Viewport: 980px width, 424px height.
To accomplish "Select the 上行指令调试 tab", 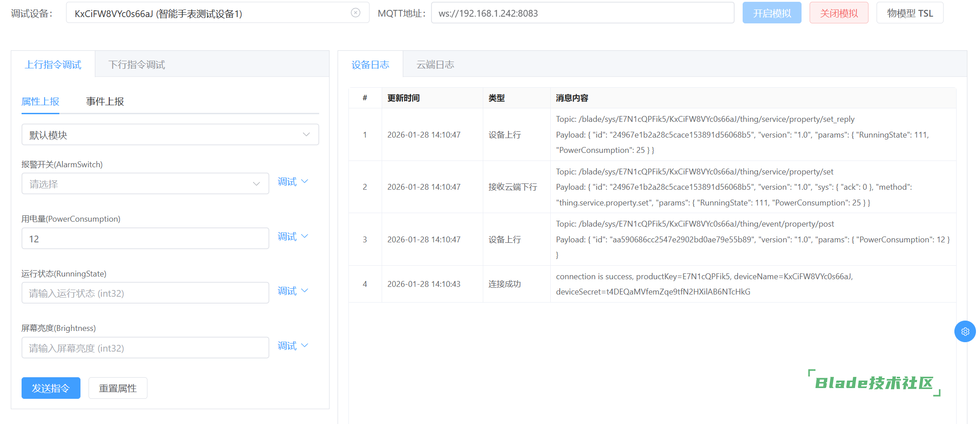I will (53, 65).
